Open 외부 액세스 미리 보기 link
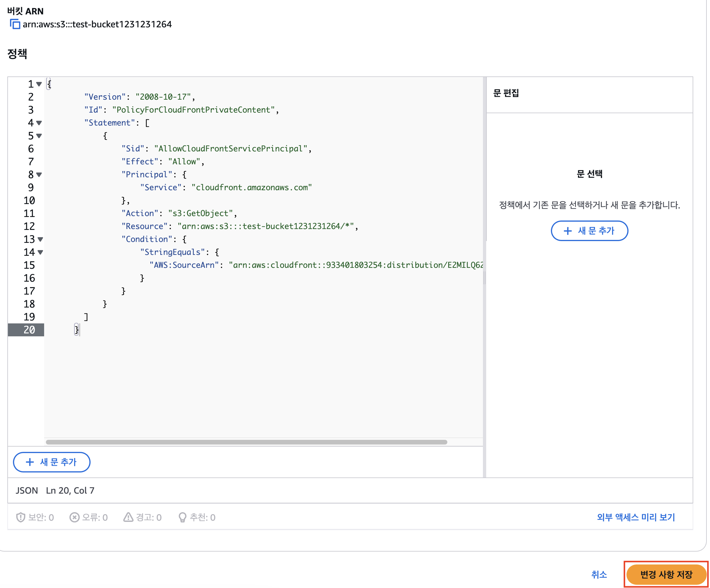Screen dimensions: 710x588 point(636,517)
